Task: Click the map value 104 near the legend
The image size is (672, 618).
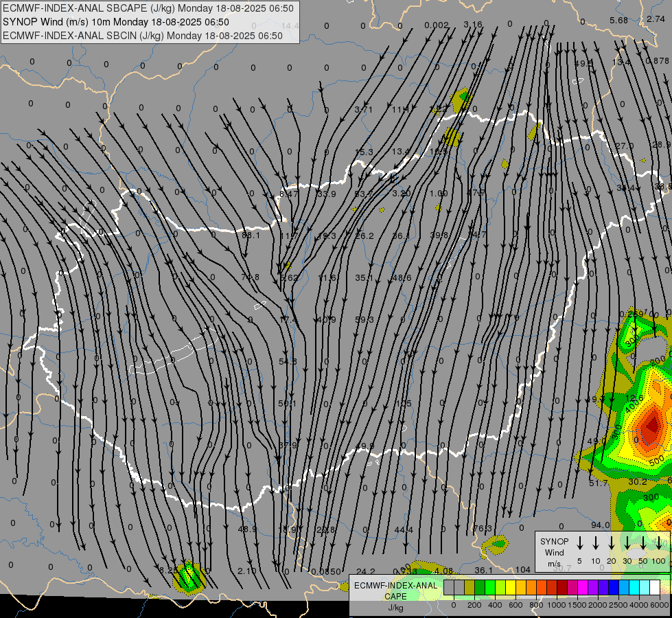Action: tap(523, 569)
